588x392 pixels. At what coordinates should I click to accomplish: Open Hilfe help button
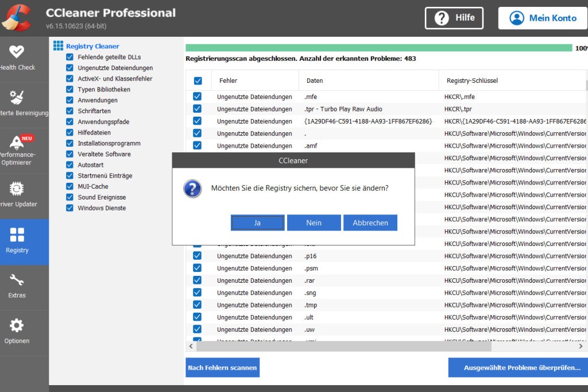pos(454,18)
